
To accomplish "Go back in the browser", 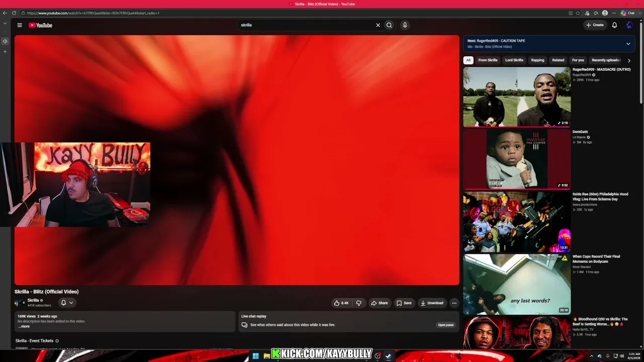I will (5, 13).
